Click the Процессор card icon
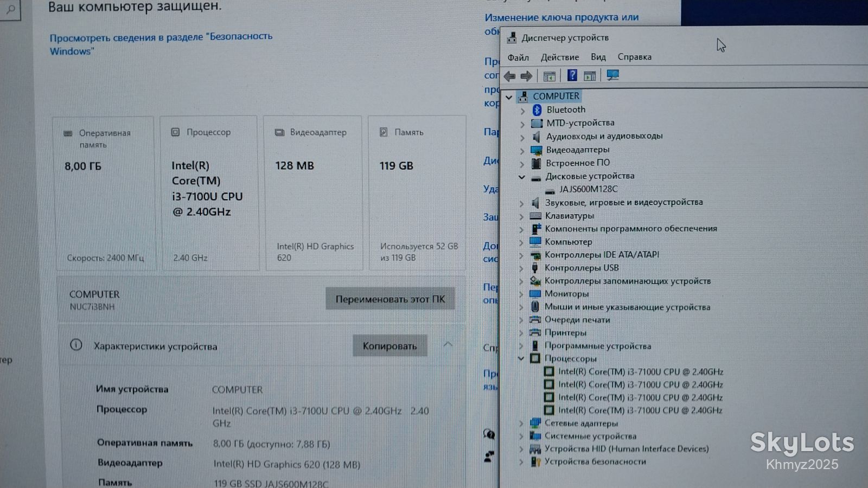 [x=175, y=132]
